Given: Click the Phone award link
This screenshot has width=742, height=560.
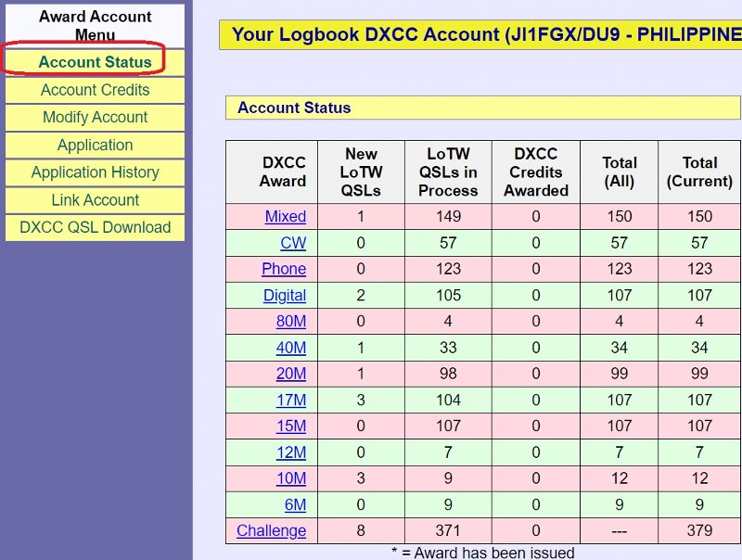Looking at the screenshot, I should point(284,269).
